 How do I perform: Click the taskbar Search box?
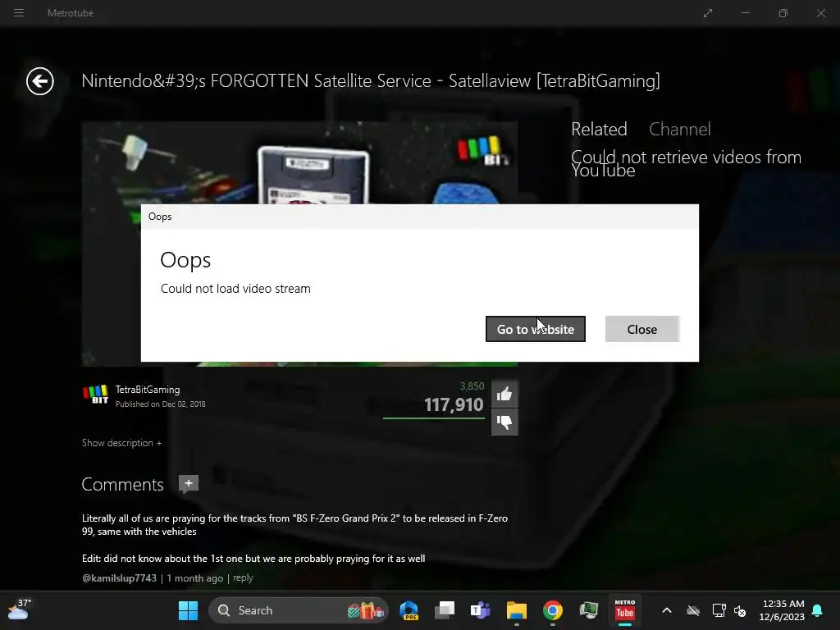click(299, 610)
